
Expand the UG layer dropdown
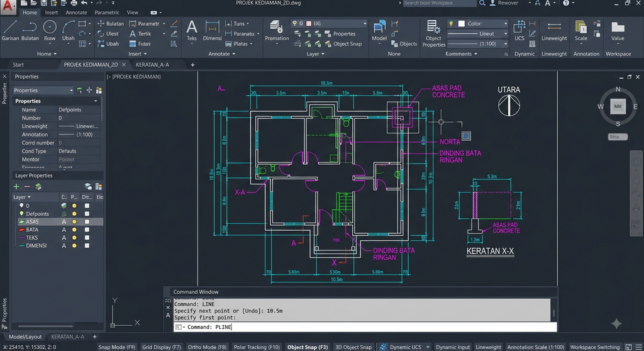[x=328, y=23]
